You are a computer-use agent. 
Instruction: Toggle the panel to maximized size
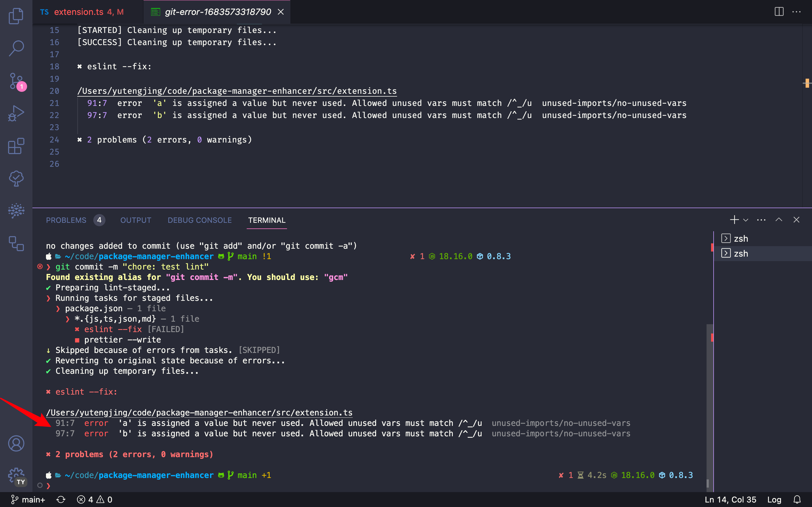(779, 220)
